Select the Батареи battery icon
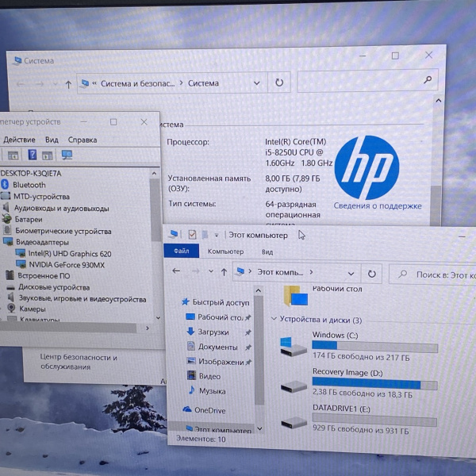Screen dimensions: 476x476 pos(6,219)
